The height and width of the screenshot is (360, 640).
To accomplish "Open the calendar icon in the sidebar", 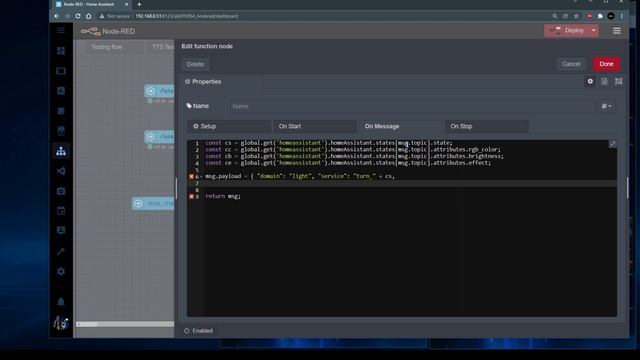I will coord(61,211).
